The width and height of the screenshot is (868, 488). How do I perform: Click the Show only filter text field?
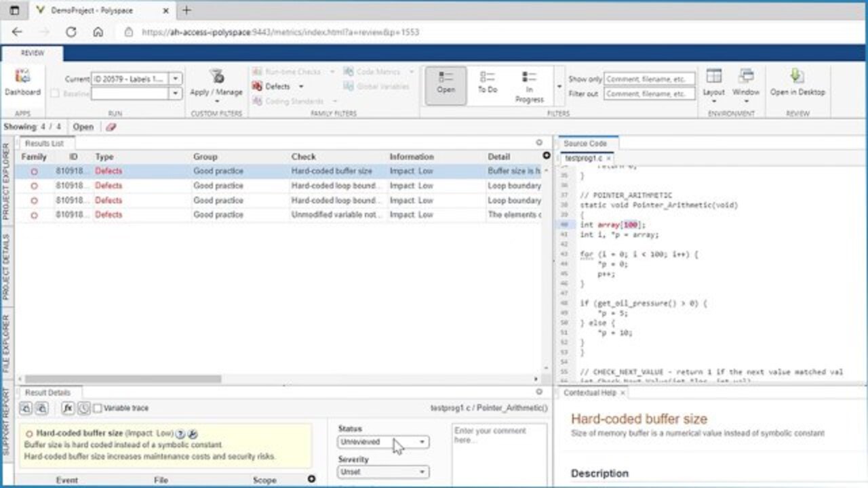coord(649,79)
